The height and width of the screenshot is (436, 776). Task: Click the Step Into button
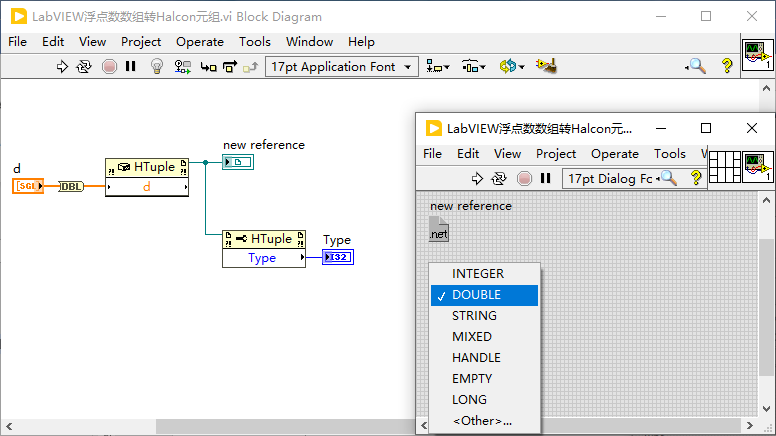pos(208,66)
